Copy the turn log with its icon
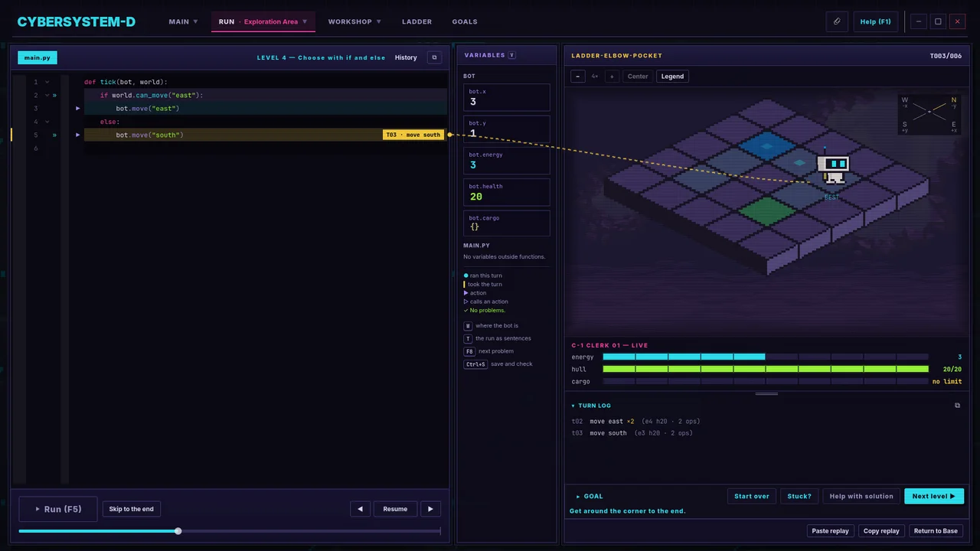 (x=957, y=406)
